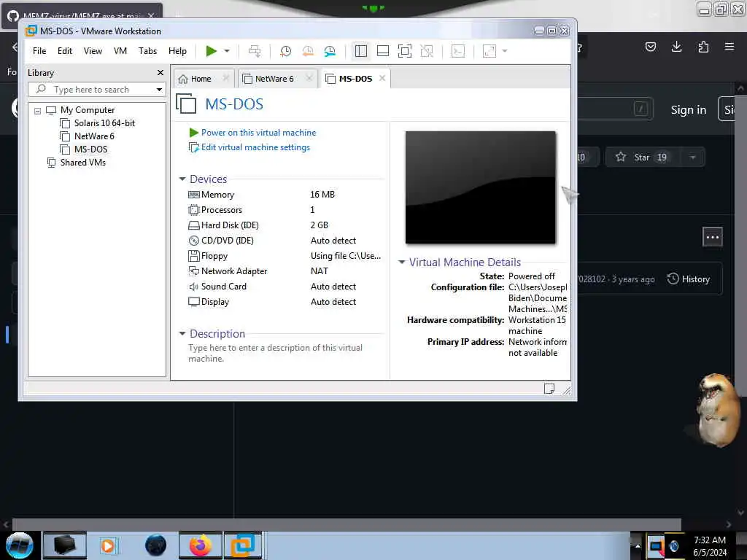Click the Enter Full Screen toolbar icon
The height and width of the screenshot is (560, 747).
(x=405, y=51)
